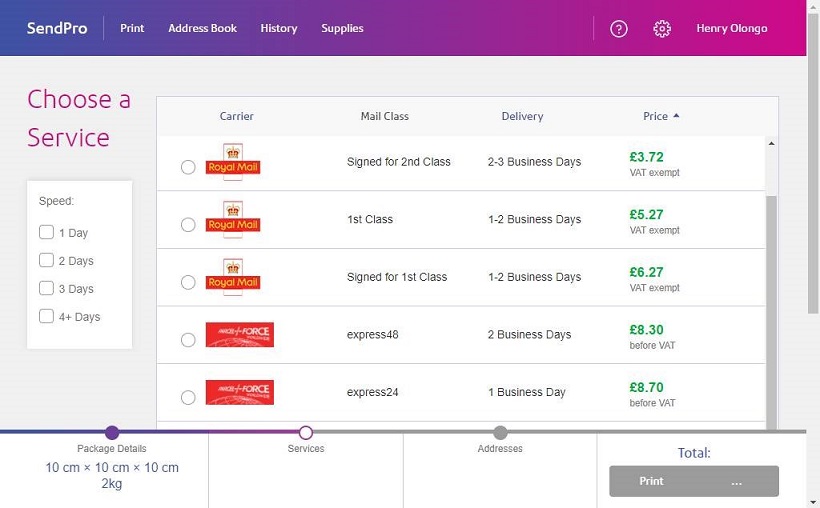Click the Services progress step marker
The height and width of the screenshot is (508, 820).
(x=306, y=433)
